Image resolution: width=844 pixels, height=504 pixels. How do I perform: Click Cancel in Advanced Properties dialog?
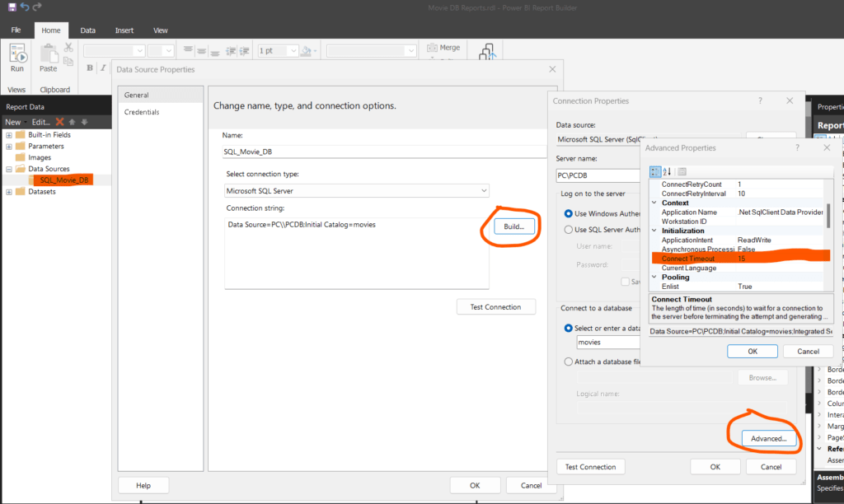coord(808,352)
